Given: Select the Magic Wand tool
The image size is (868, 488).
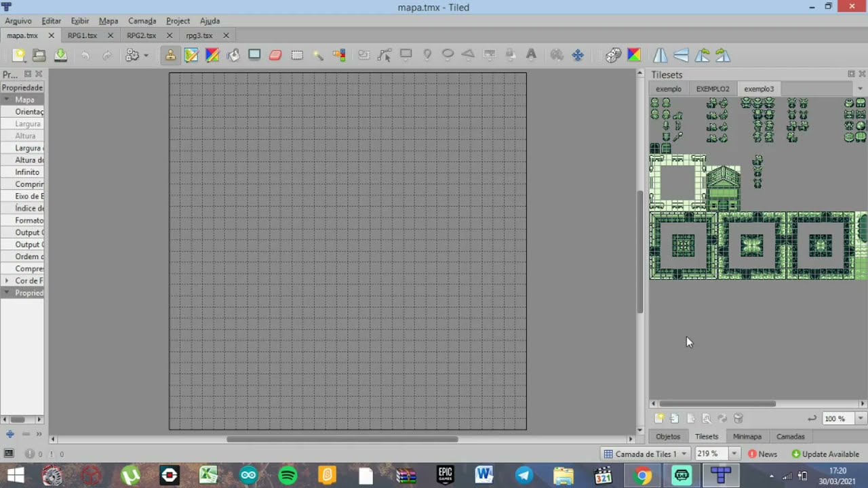Looking at the screenshot, I should [318, 56].
